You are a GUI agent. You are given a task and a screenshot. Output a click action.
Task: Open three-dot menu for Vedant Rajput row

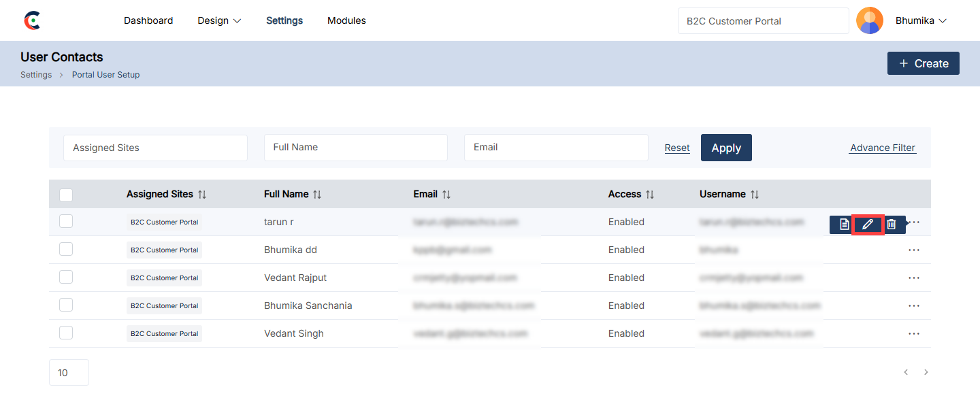click(x=914, y=278)
